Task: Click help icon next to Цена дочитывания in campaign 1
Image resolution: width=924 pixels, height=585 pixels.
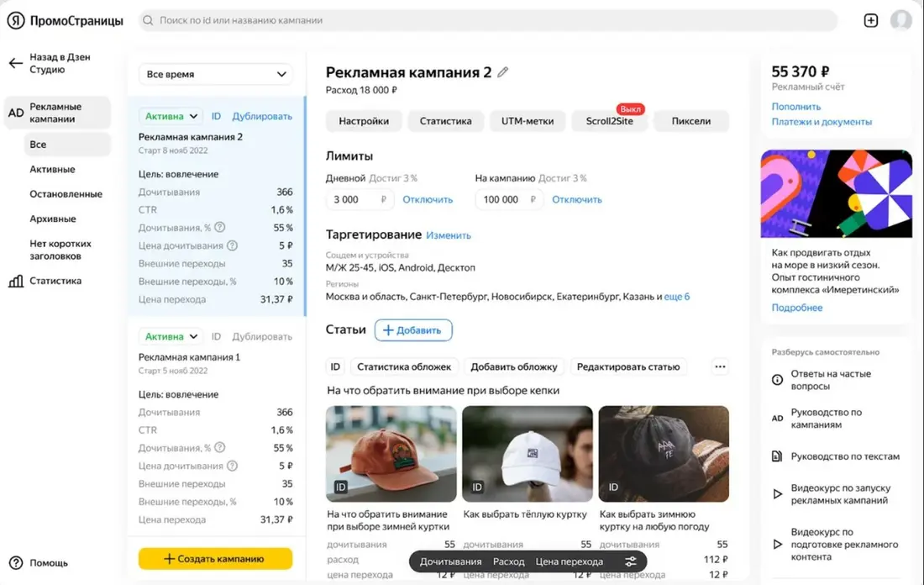Action: (232, 466)
